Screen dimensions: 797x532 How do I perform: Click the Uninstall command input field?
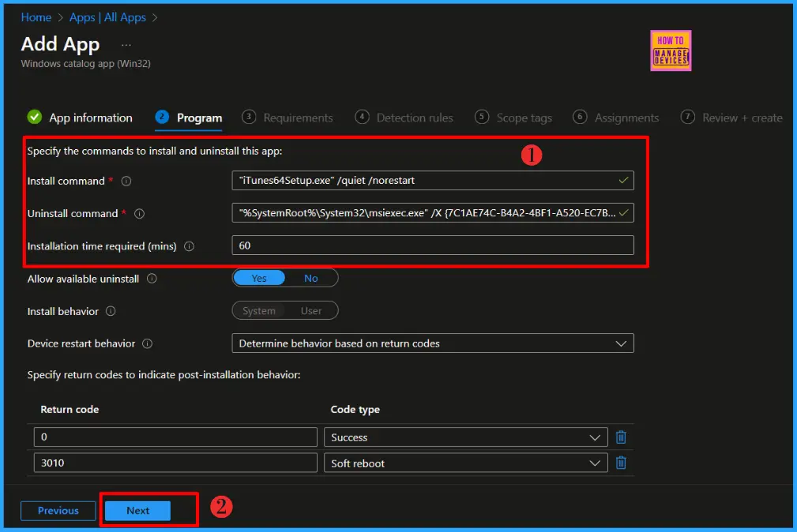(x=433, y=213)
